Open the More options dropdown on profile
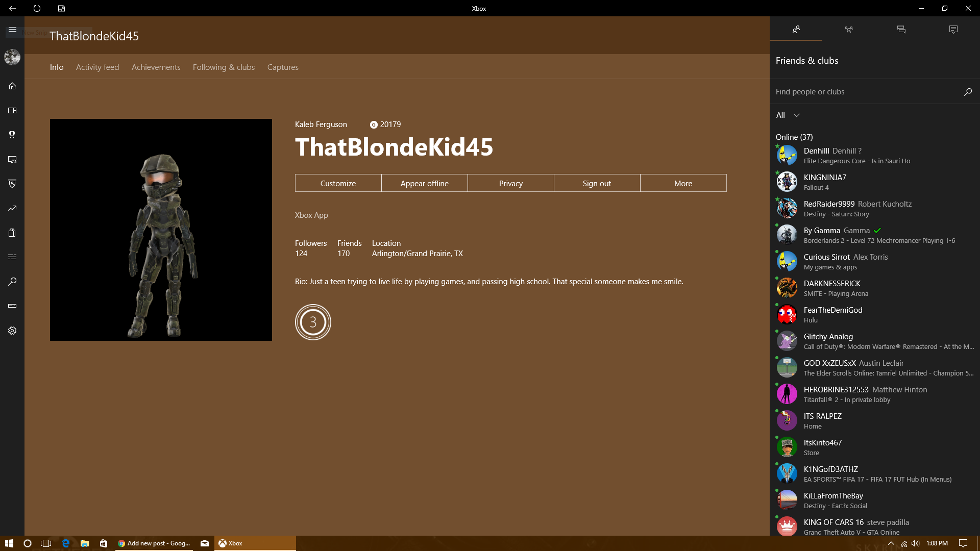Viewport: 980px width, 551px height. [x=683, y=183]
